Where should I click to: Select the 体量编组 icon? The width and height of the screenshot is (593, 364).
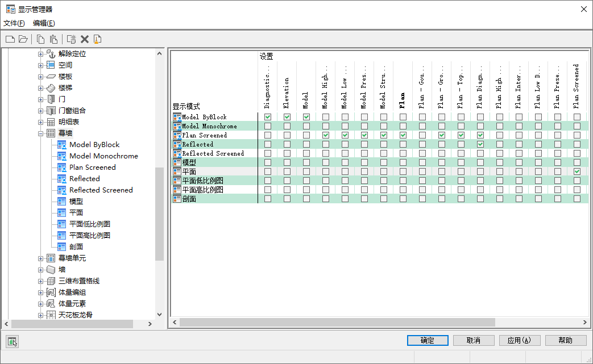[51, 292]
